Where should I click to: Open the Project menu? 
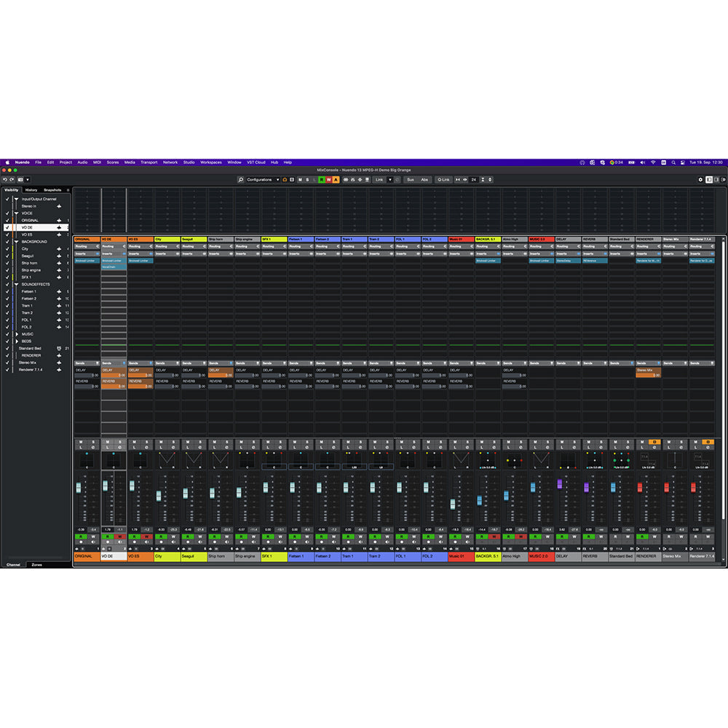click(x=66, y=162)
